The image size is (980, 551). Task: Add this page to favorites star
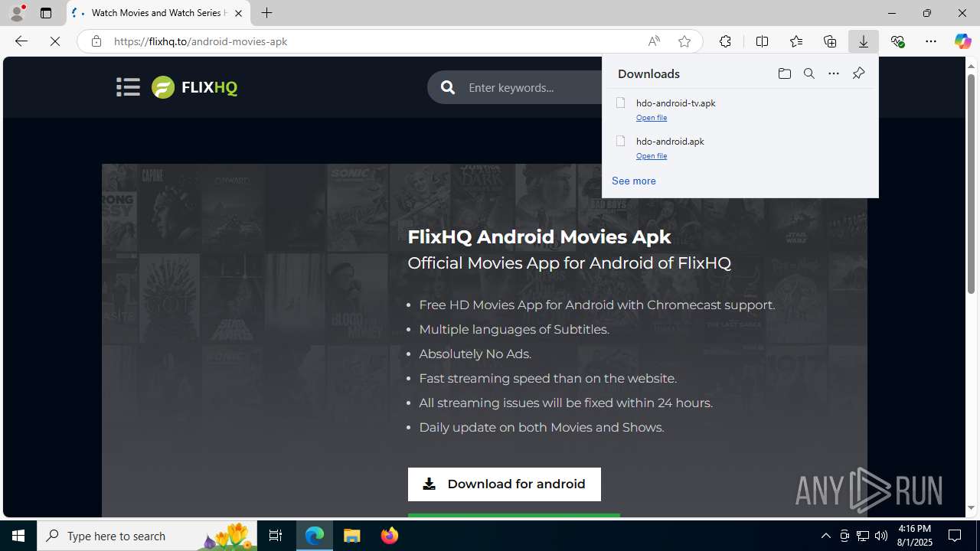point(684,41)
